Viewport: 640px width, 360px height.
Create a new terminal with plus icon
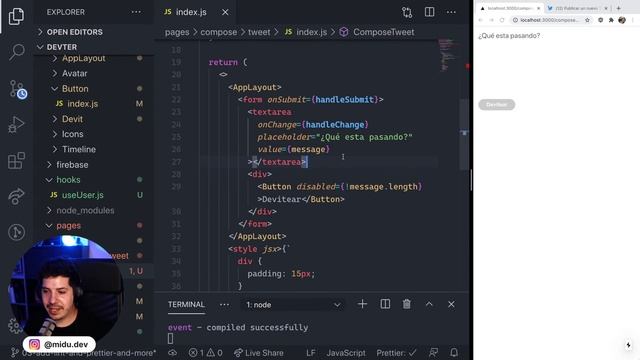(x=362, y=304)
